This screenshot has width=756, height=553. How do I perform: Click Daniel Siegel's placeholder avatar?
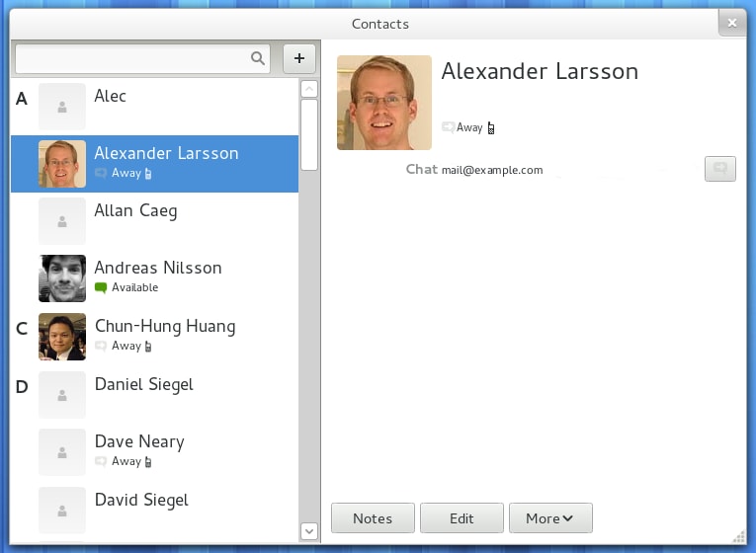click(x=62, y=395)
